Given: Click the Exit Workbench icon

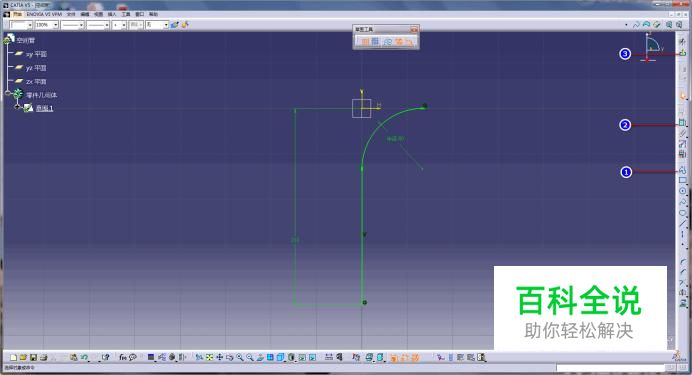Looking at the screenshot, I should [x=683, y=53].
